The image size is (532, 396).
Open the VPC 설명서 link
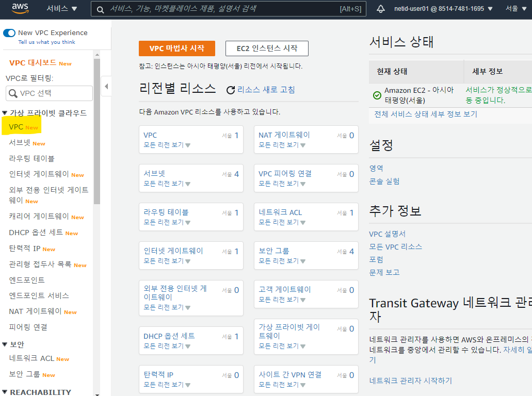pos(387,234)
